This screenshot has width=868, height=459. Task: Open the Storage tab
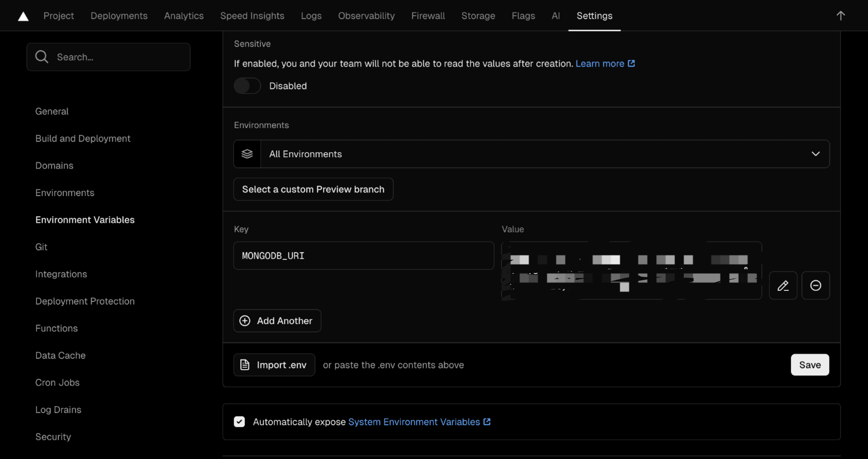click(478, 16)
